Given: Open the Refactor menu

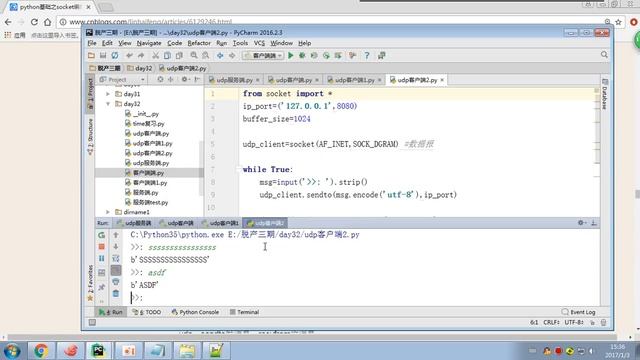Looking at the screenshot, I should click(199, 43).
